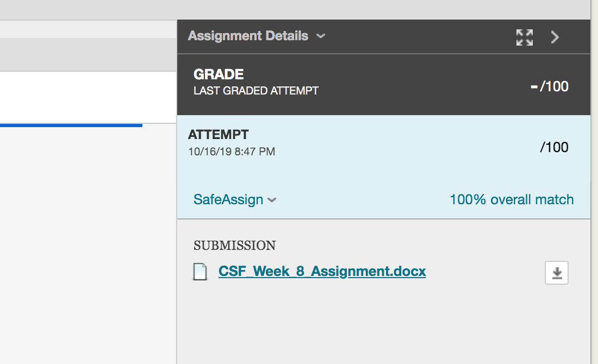
Task: Download the submitted file
Action: point(557,273)
